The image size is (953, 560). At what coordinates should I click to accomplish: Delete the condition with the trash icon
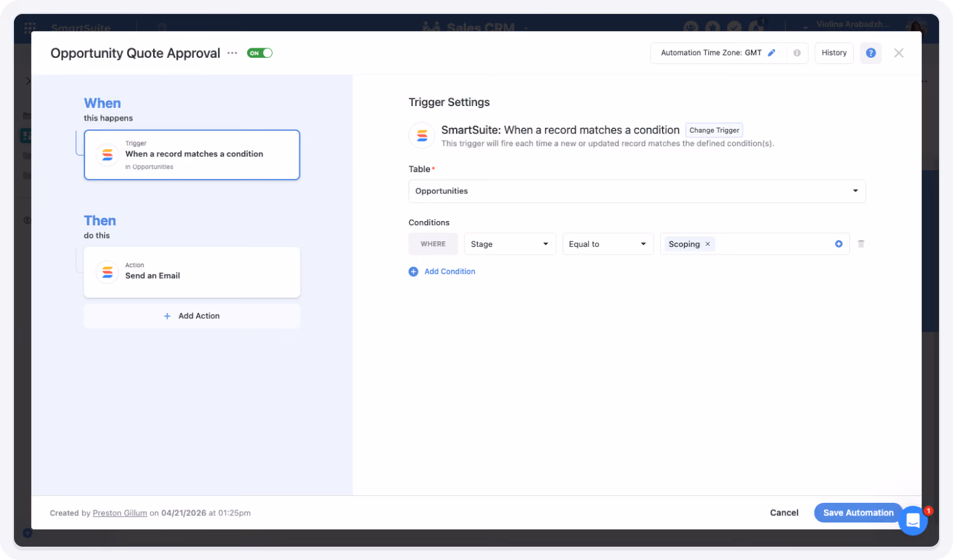point(861,244)
